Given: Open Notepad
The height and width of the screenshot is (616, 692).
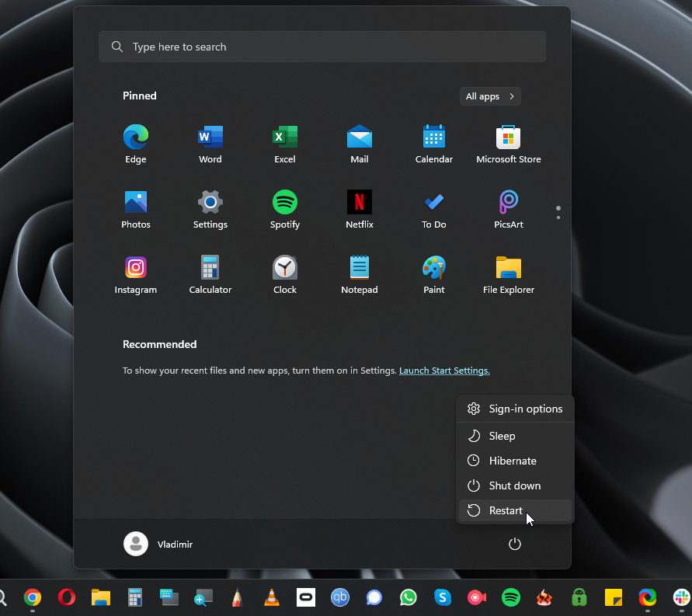Looking at the screenshot, I should [360, 275].
